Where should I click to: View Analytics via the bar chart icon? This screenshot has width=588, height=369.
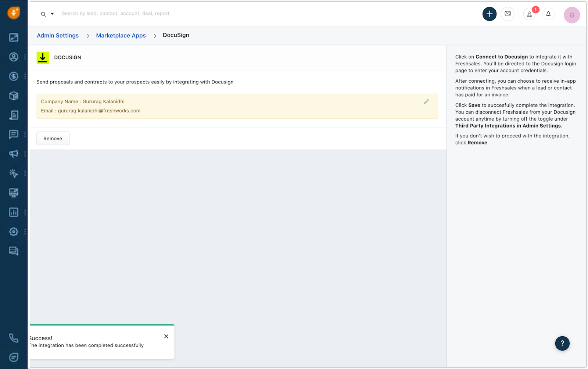point(14,212)
